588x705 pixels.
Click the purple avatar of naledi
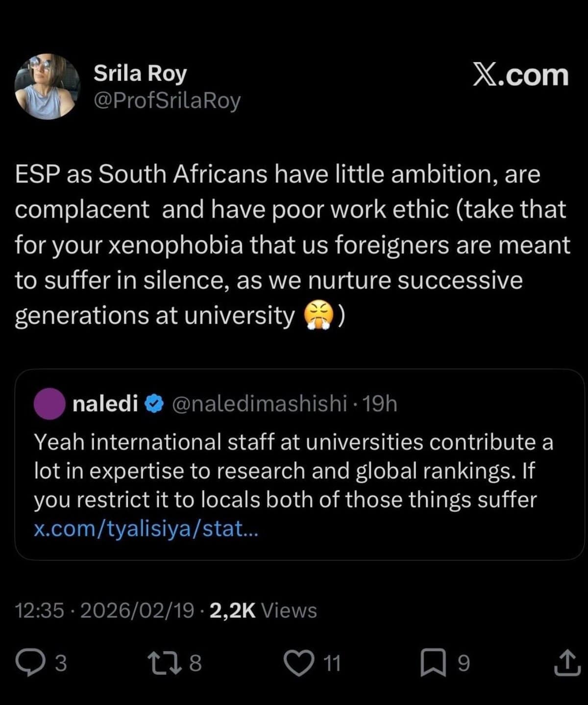pyautogui.click(x=49, y=403)
